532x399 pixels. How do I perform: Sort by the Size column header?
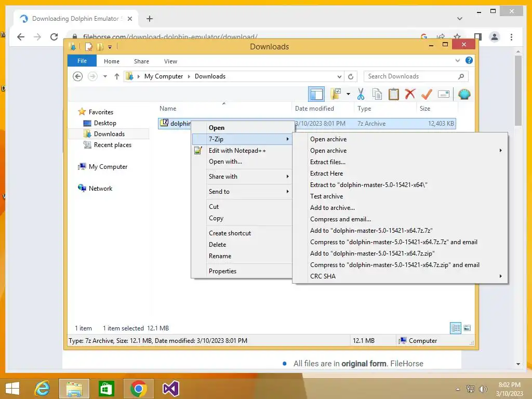437,109
